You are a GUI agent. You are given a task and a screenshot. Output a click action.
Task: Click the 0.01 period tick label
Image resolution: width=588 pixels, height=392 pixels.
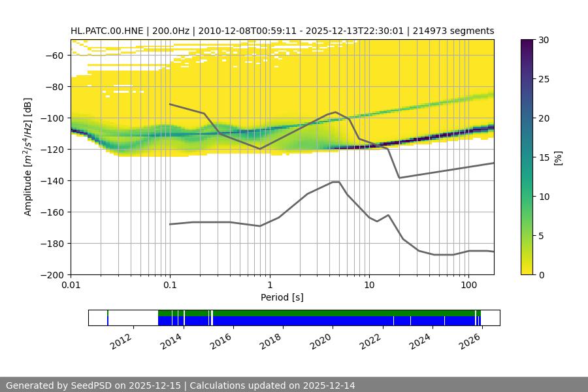pos(71,286)
